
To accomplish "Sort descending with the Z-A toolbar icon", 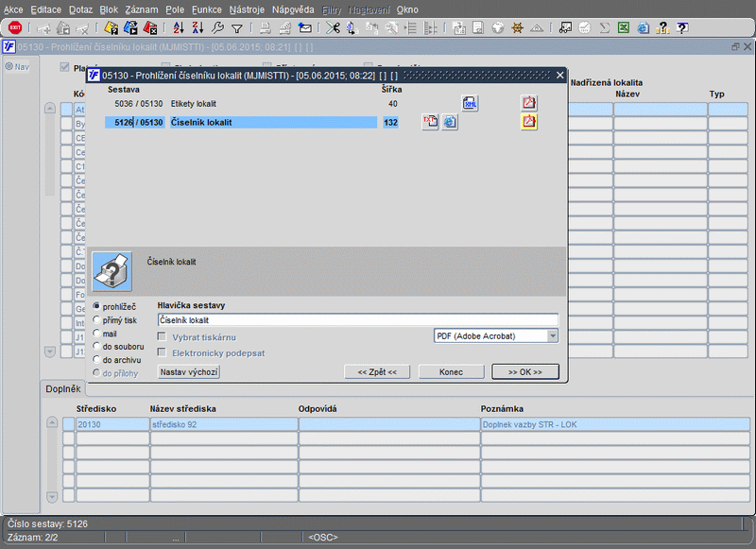I will pyautogui.click(x=198, y=27).
